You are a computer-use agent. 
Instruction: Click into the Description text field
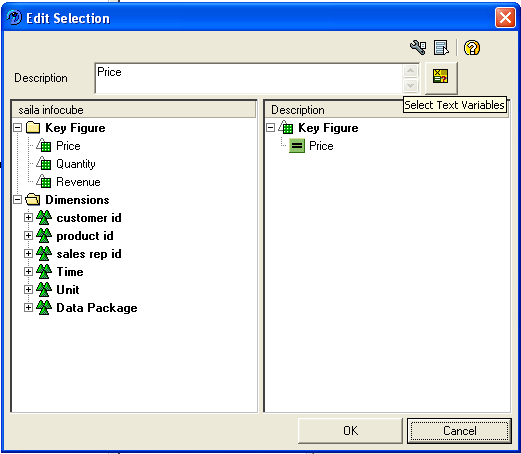(249, 78)
